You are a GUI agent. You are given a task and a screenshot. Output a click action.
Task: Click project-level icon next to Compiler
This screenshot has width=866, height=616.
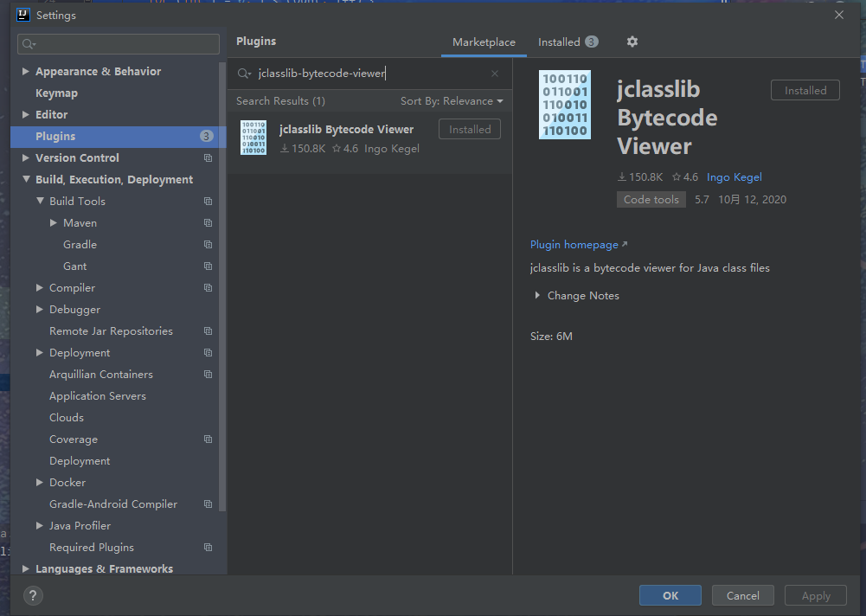pos(208,288)
